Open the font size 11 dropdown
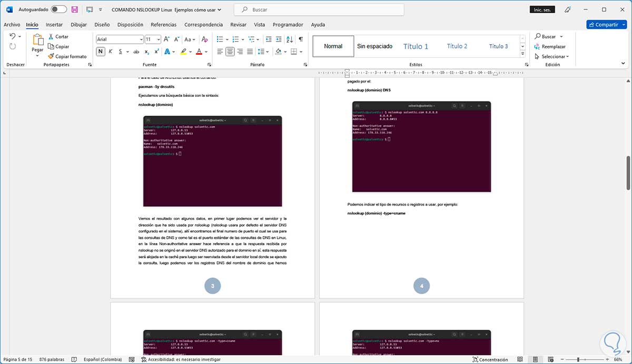The image size is (632, 364). click(x=158, y=39)
